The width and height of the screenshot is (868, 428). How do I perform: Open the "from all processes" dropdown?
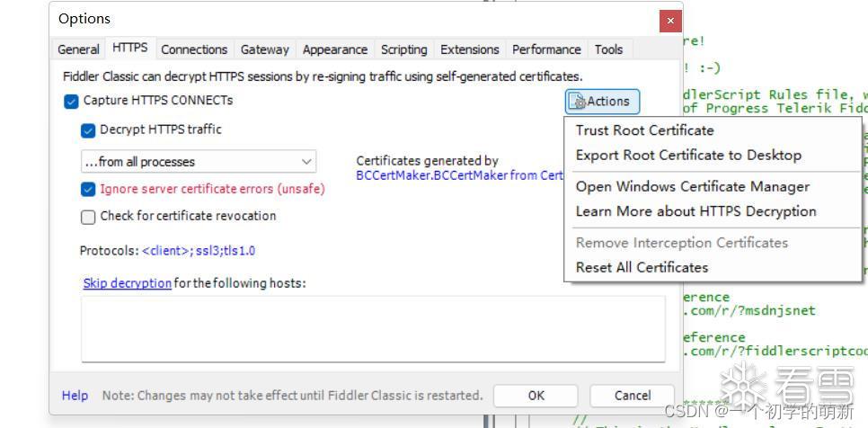[198, 162]
